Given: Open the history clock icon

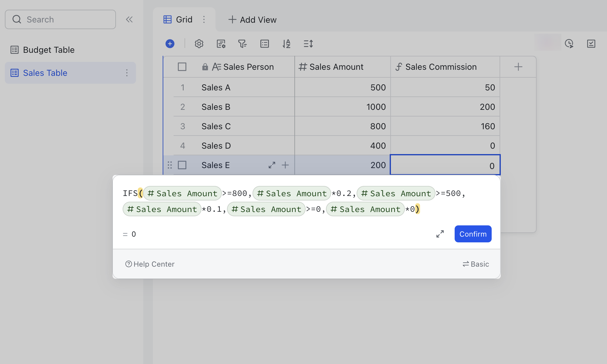Looking at the screenshot, I should point(569,44).
